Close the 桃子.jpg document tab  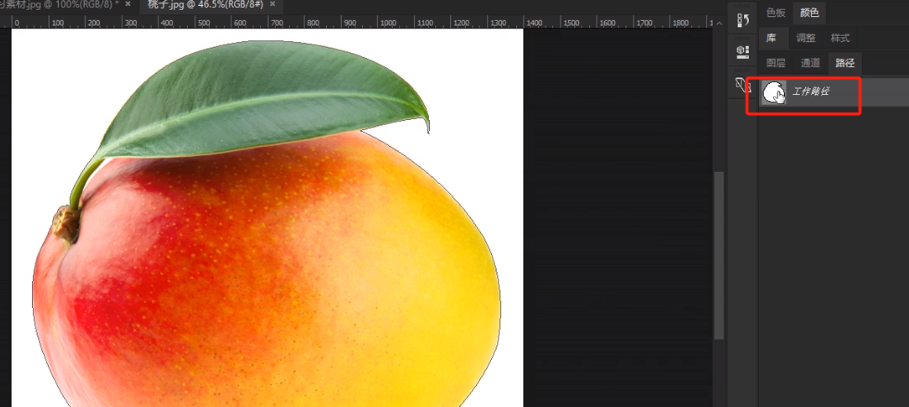pyautogui.click(x=272, y=4)
